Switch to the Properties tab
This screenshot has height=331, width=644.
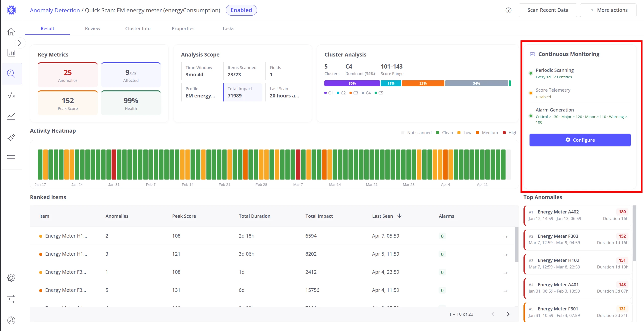[x=183, y=28]
